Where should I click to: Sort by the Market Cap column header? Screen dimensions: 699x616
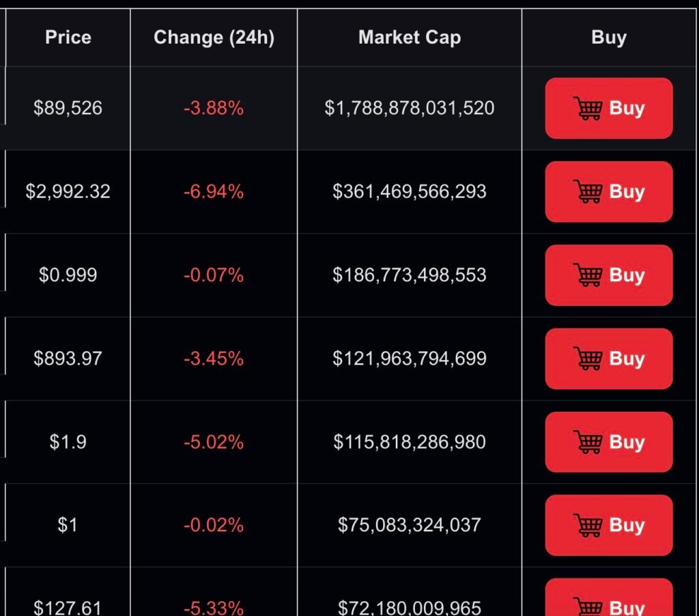click(x=408, y=38)
